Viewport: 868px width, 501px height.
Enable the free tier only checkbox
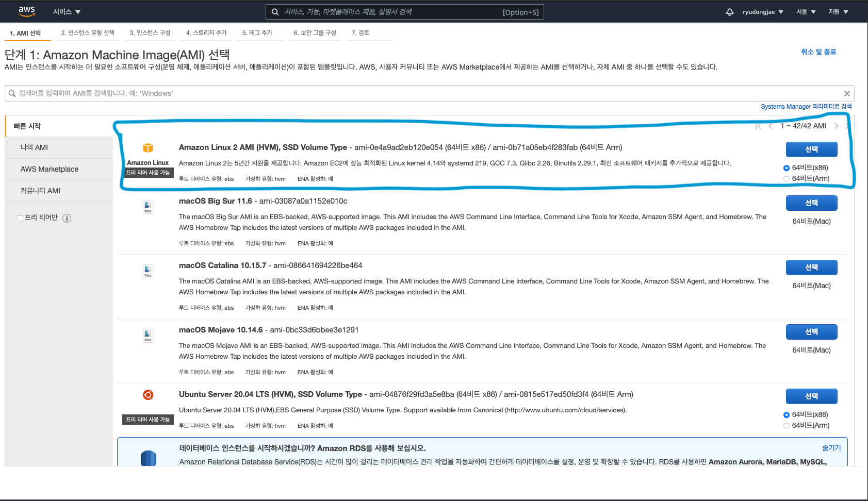20,218
